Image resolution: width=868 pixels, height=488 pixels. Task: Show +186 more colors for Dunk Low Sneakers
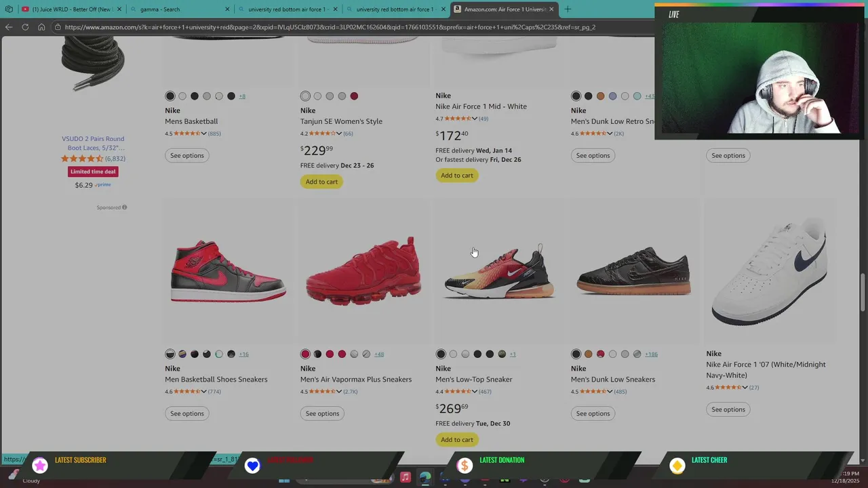click(x=651, y=354)
